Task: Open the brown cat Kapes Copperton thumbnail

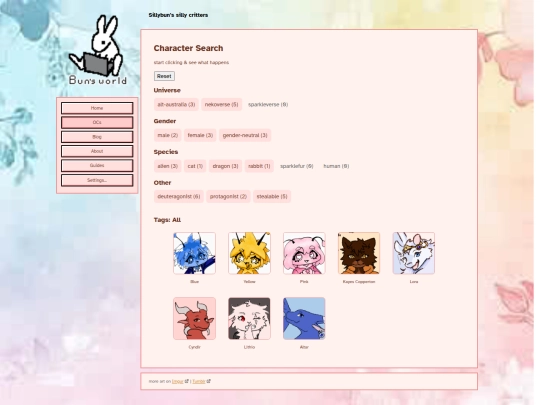Action: [x=359, y=253]
